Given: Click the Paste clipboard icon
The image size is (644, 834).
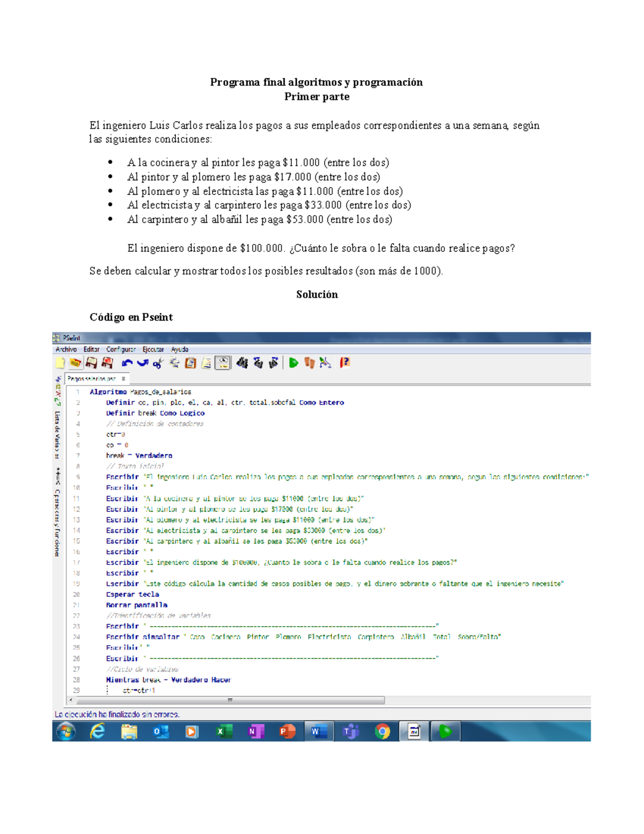Looking at the screenshot, I should (190, 363).
